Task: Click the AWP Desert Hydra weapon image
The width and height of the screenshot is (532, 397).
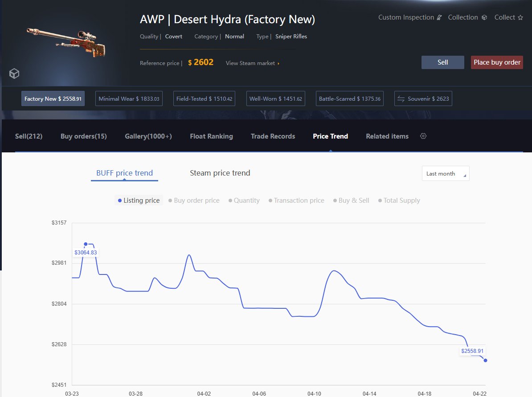Action: coord(66,42)
